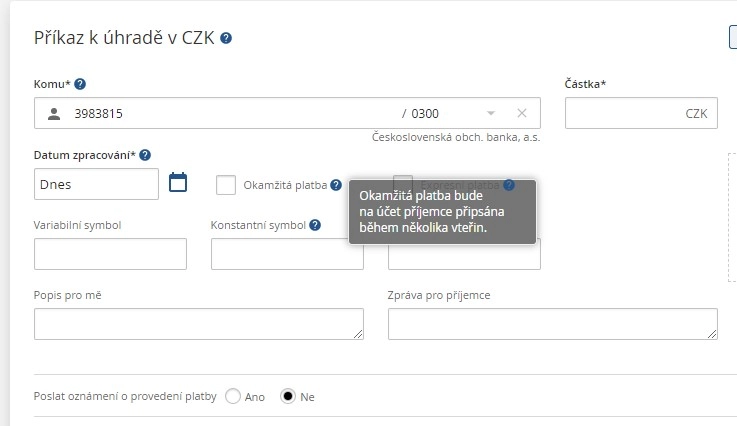Focus the Variabilní symbol input

(110, 254)
